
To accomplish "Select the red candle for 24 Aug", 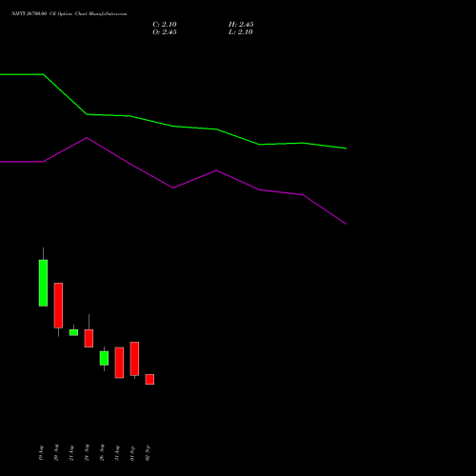I will tap(89, 338).
